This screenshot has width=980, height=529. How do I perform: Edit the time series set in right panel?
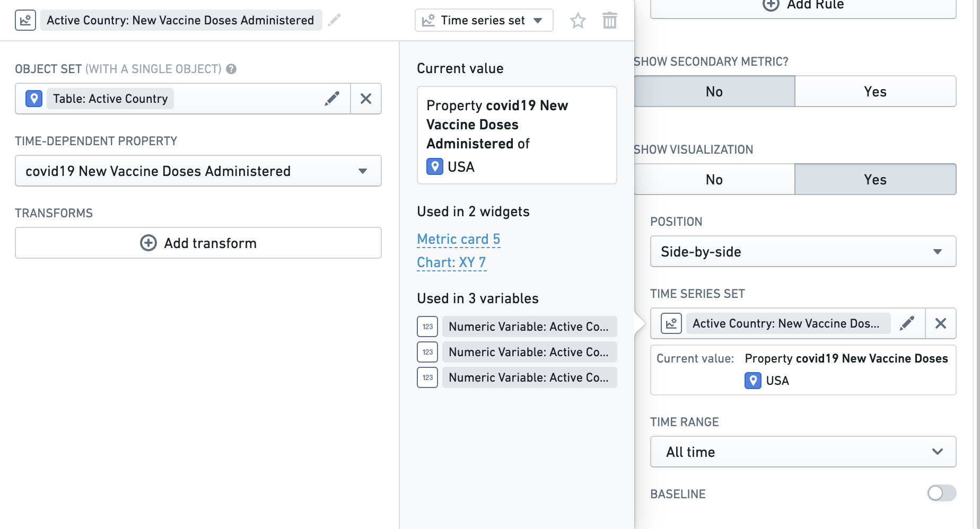click(x=907, y=323)
